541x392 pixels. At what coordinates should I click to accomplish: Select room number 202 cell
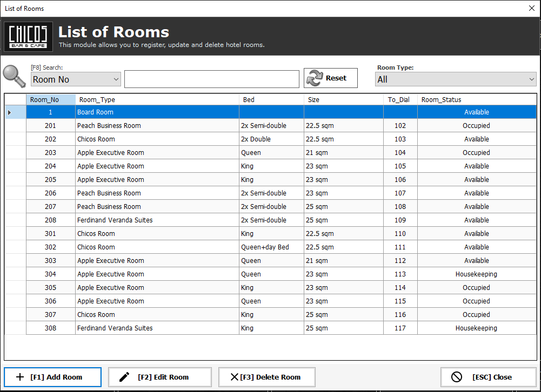tap(51, 139)
